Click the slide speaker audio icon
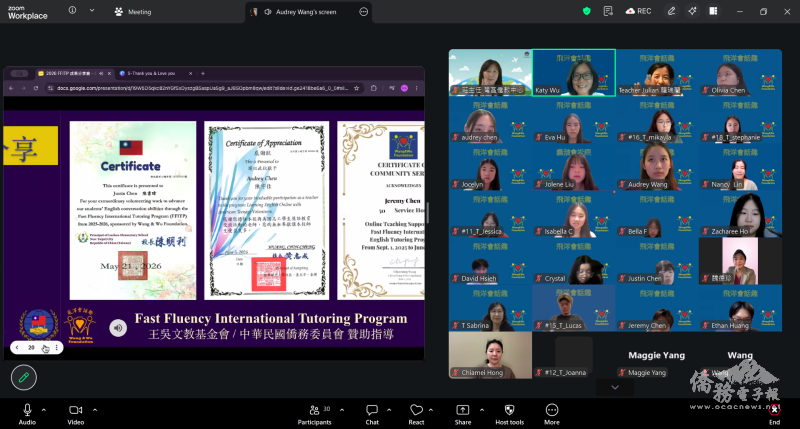Viewport: 800px width, 429px height. [x=118, y=327]
